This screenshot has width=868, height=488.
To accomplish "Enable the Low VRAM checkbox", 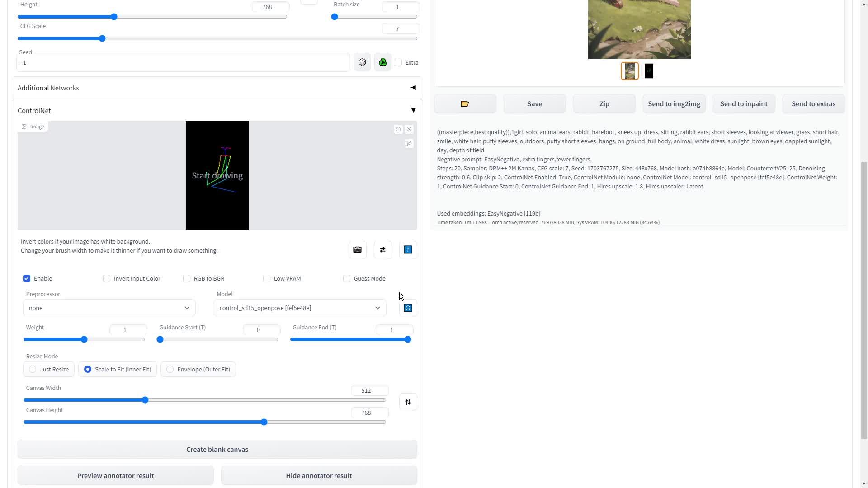I will tap(267, 278).
